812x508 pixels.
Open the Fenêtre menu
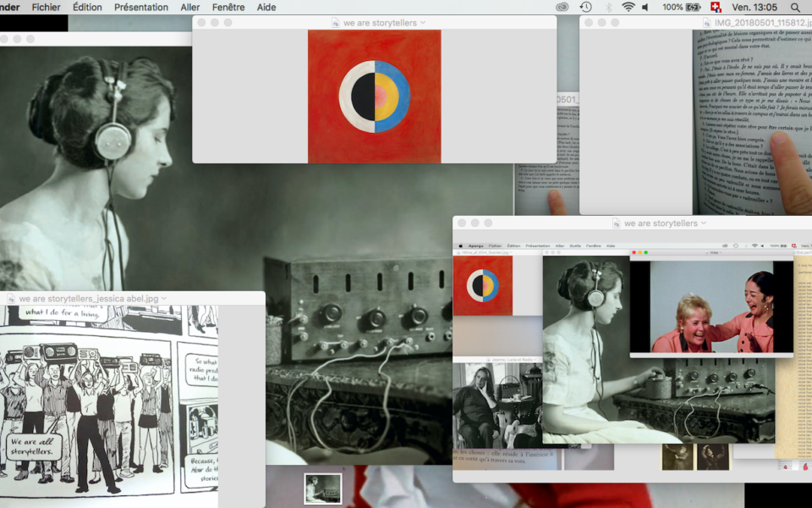click(x=228, y=7)
